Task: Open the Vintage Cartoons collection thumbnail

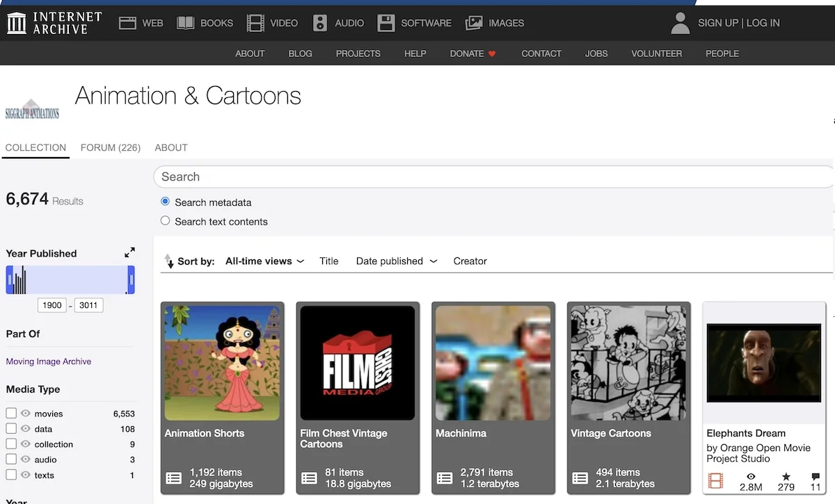Action: pos(628,363)
